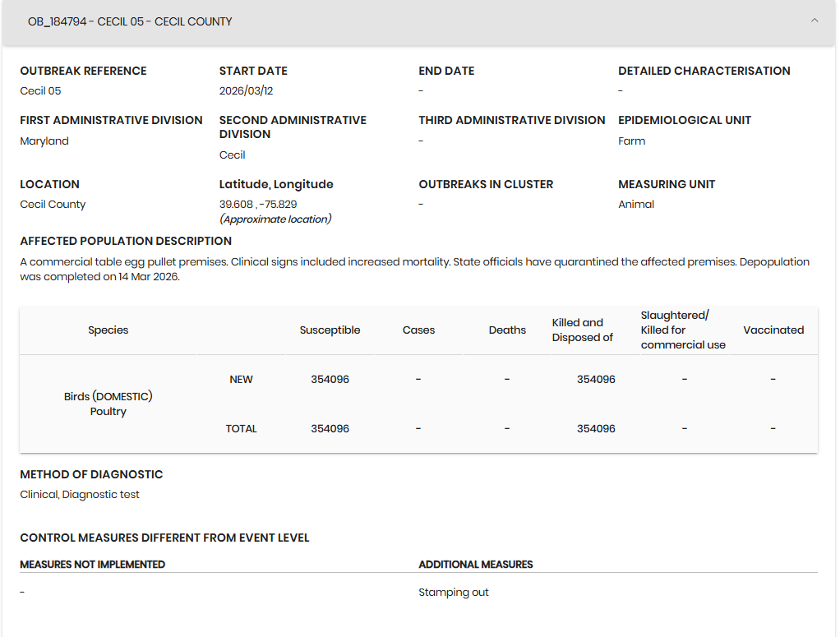Click the Deaths column header
The width and height of the screenshot is (840, 637).
(507, 330)
